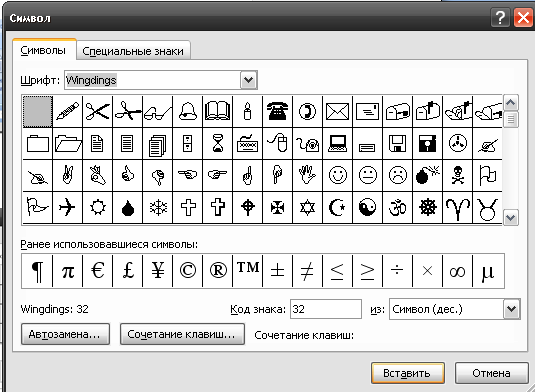Select the open raised hand symbol
Screen dimensions: 535x392
(x=308, y=175)
